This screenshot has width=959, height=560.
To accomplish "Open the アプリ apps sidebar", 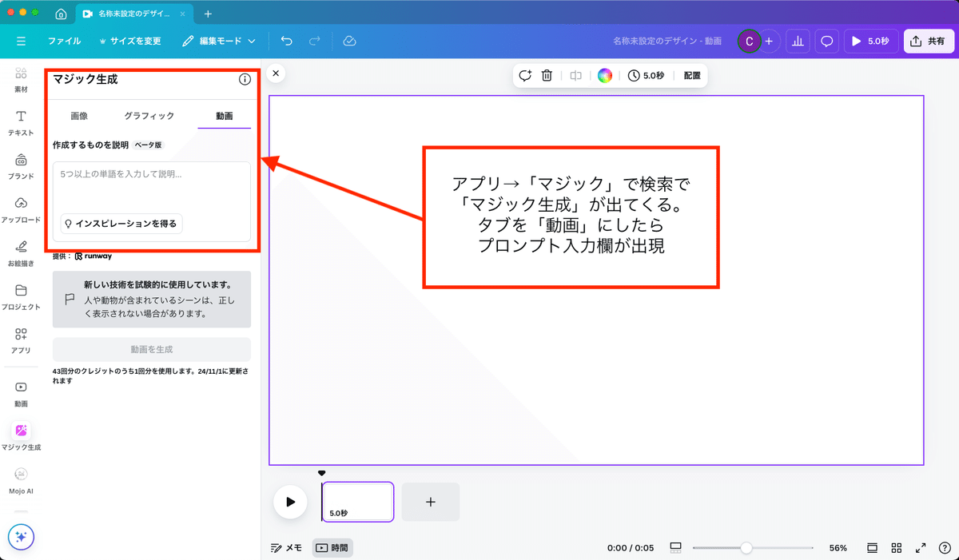I will tap(22, 340).
